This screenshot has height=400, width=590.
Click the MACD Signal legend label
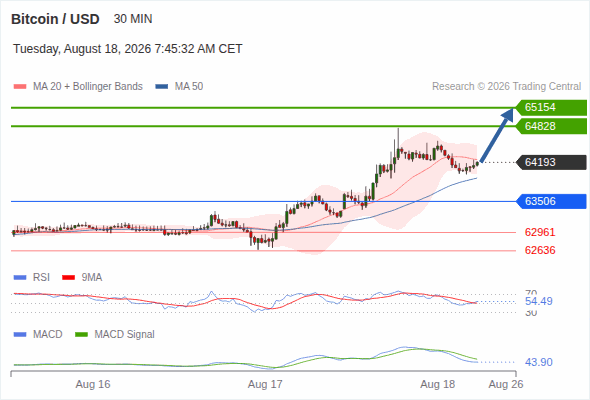coord(125,335)
